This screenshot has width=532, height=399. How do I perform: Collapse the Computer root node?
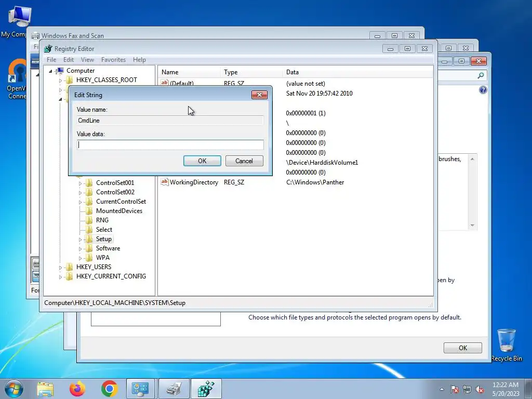[x=50, y=71]
